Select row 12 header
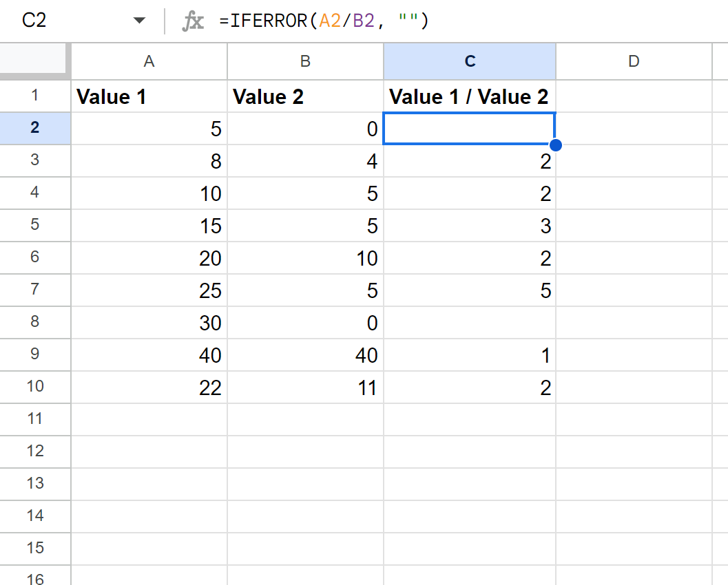The image size is (728, 585). [x=35, y=452]
